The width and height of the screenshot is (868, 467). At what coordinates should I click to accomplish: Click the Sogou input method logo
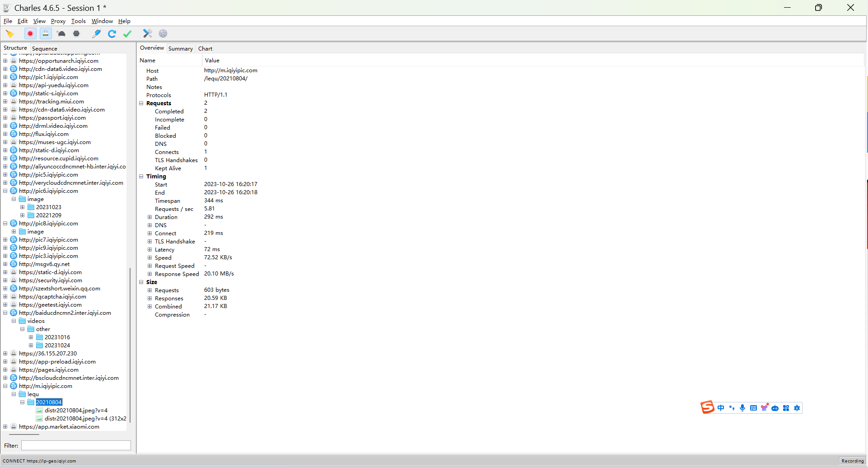coord(707,407)
